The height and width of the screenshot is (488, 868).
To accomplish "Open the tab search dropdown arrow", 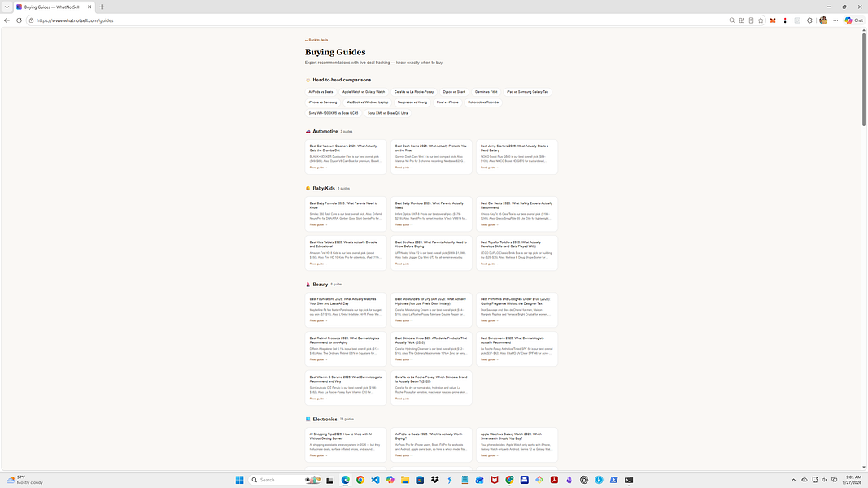I will point(7,7).
